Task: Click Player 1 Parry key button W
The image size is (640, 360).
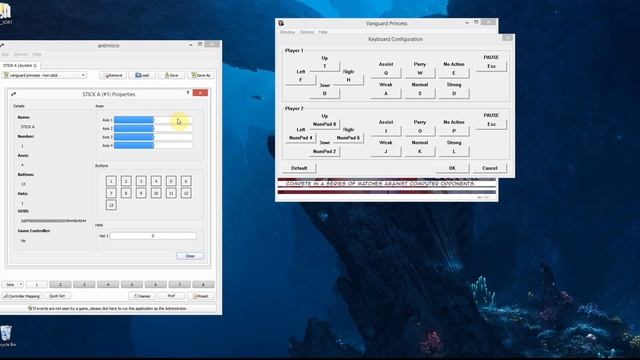Action: (x=420, y=73)
